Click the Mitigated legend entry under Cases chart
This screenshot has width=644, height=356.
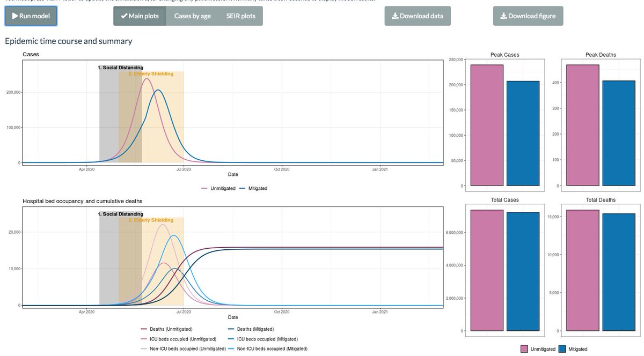[253, 188]
